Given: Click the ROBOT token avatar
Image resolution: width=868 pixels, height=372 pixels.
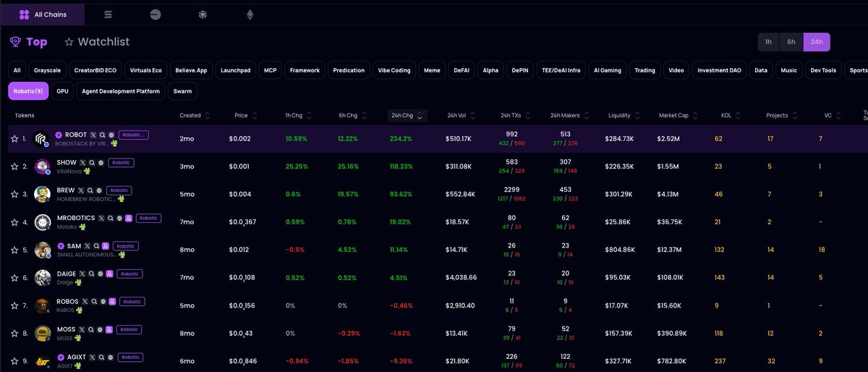Looking at the screenshot, I should click(41, 138).
